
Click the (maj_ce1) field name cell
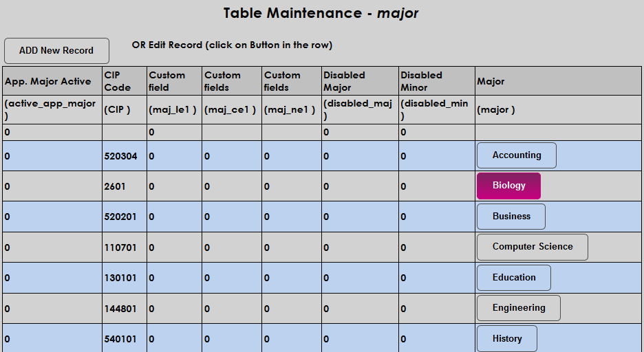[230, 109]
